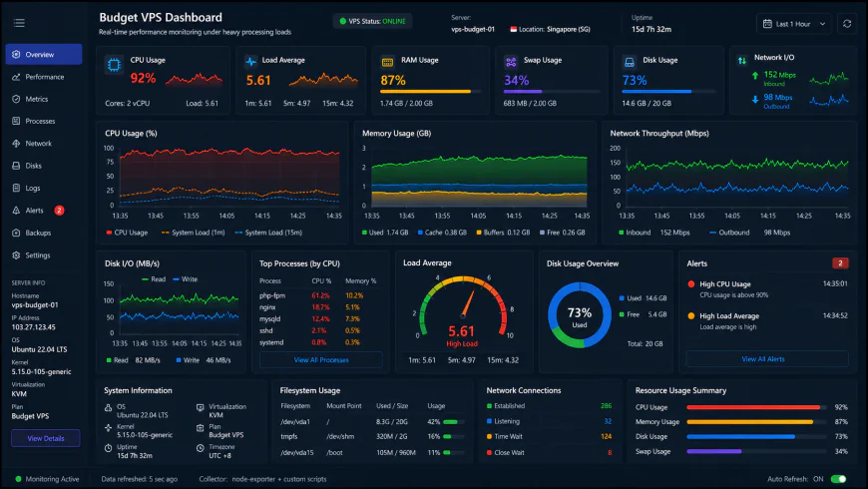Toggle CPU Usage series in chart legend
This screenshot has width=868, height=489.
click(x=128, y=233)
